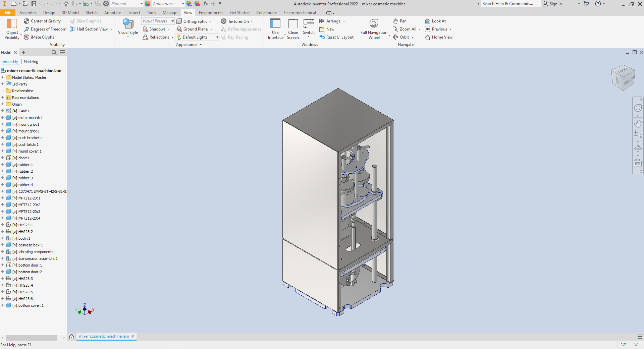This screenshot has height=349, width=644.
Task: Add new browser panel with plus
Action: tap(23, 52)
